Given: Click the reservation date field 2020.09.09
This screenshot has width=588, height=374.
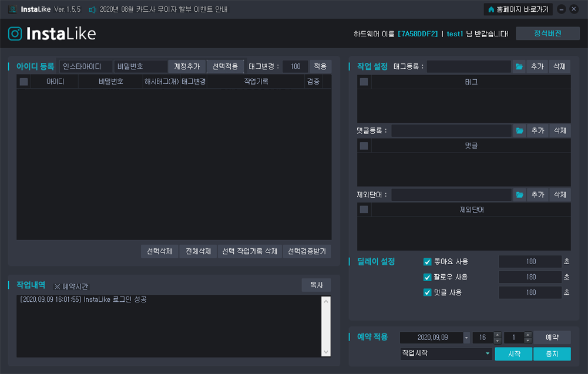Looking at the screenshot, I should 432,337.
